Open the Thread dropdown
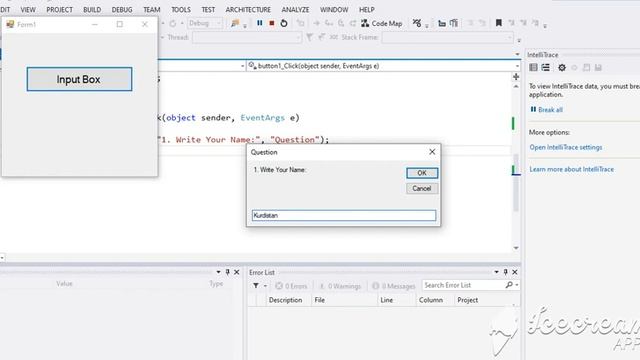Screen dimensions: 640x360 pos(247,38)
